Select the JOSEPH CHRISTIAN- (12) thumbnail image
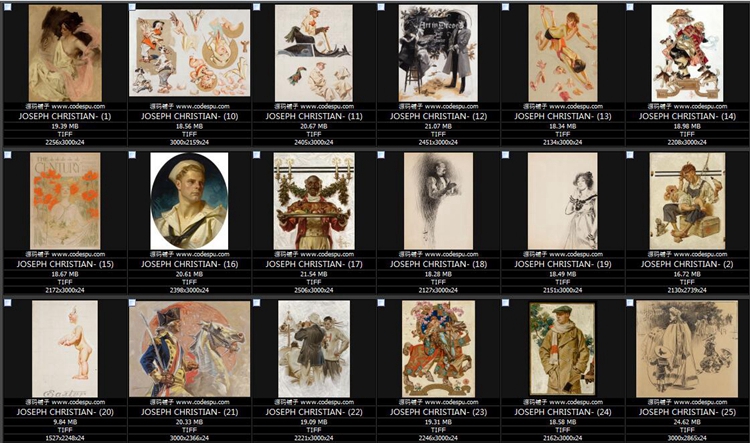This screenshot has height=443, width=750. pyautogui.click(x=438, y=52)
